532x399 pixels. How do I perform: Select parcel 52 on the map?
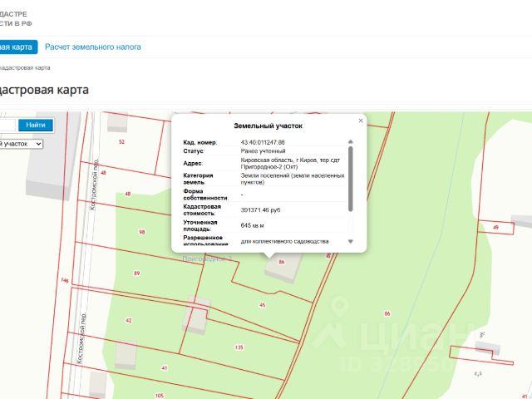coord(122,142)
